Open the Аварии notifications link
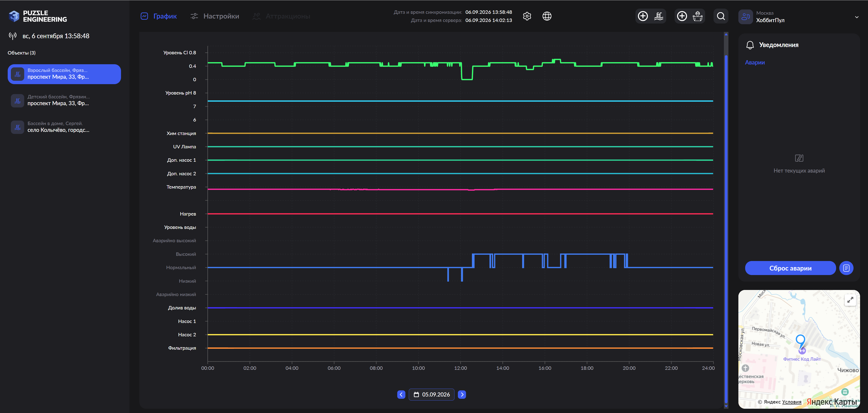The image size is (868, 413). pyautogui.click(x=755, y=63)
